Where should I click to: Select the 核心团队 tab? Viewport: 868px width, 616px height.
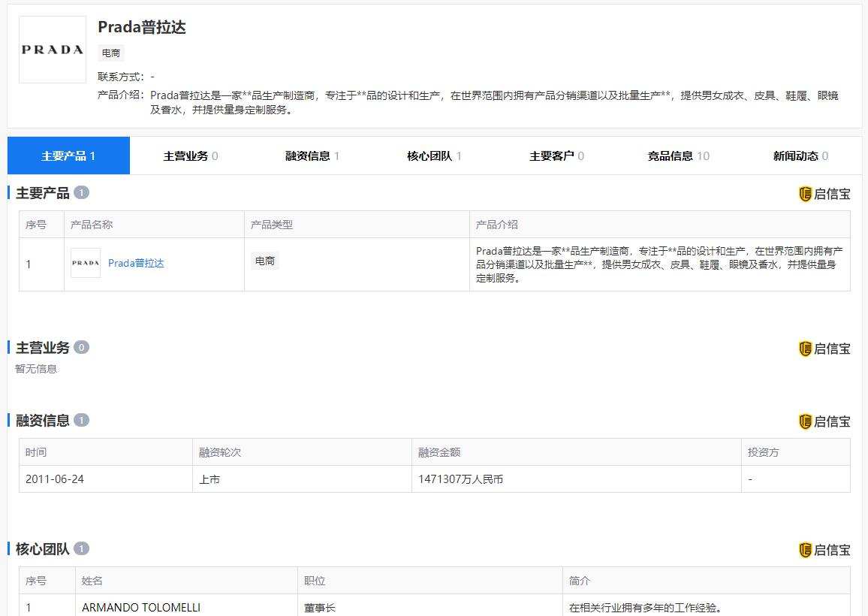coord(434,156)
